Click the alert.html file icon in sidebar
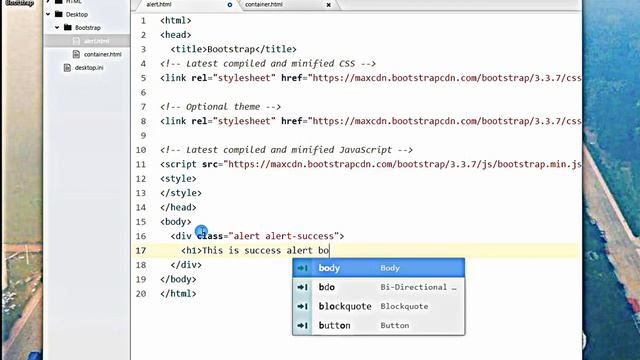 [76, 41]
